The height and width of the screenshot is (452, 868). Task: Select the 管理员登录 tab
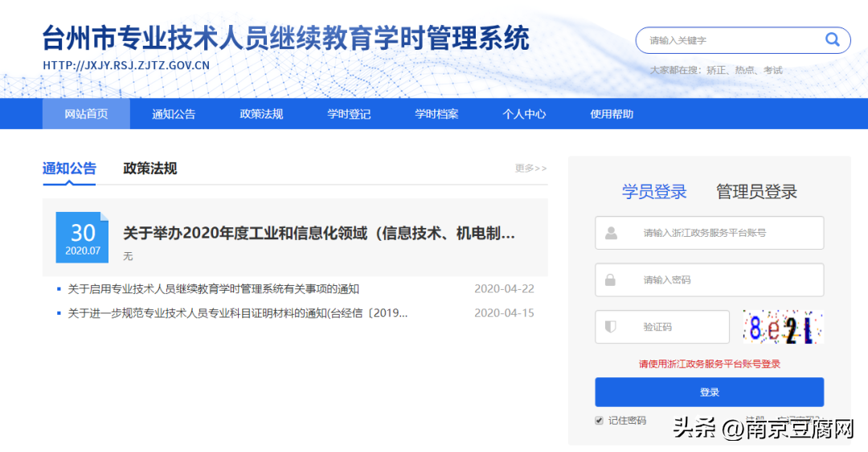[x=757, y=191]
